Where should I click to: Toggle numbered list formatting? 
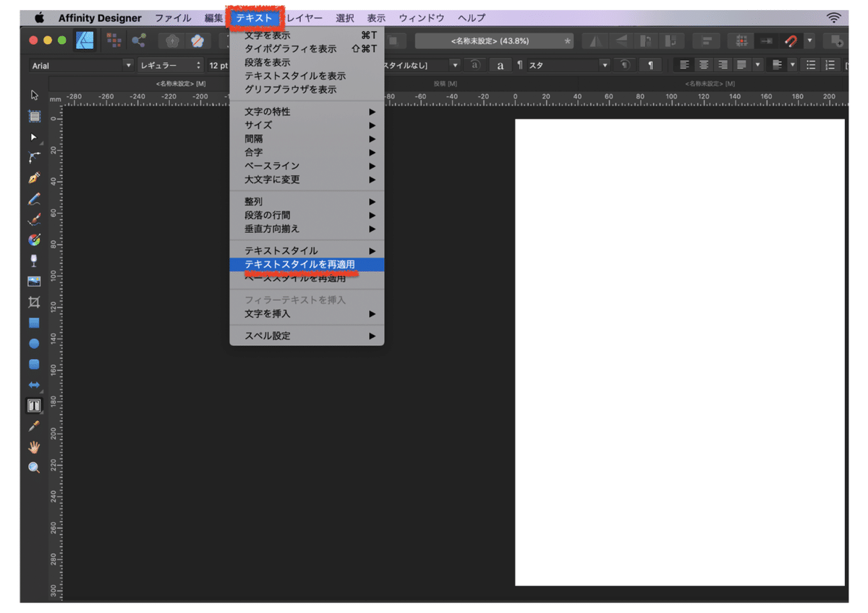(x=830, y=65)
